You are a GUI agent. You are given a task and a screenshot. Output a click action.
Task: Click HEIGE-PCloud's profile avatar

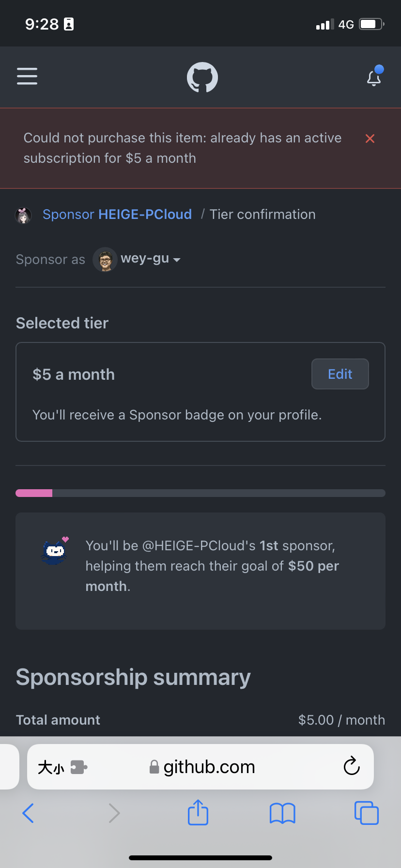(23, 214)
